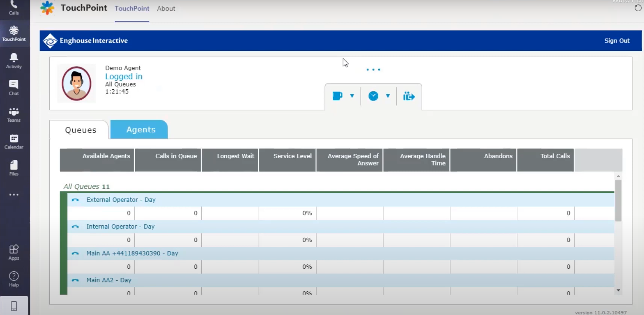
Task: Click the queue list scrollbar thumb
Action: [x=618, y=200]
